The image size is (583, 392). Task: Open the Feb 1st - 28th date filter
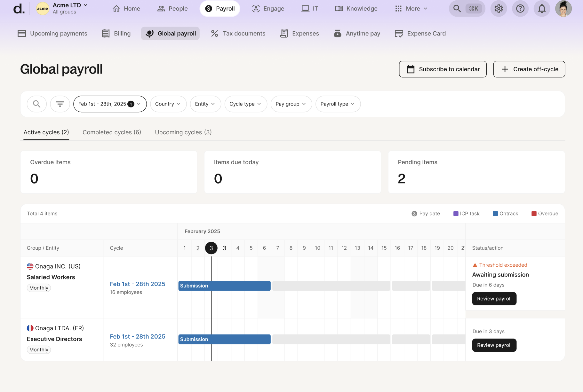pyautogui.click(x=110, y=104)
